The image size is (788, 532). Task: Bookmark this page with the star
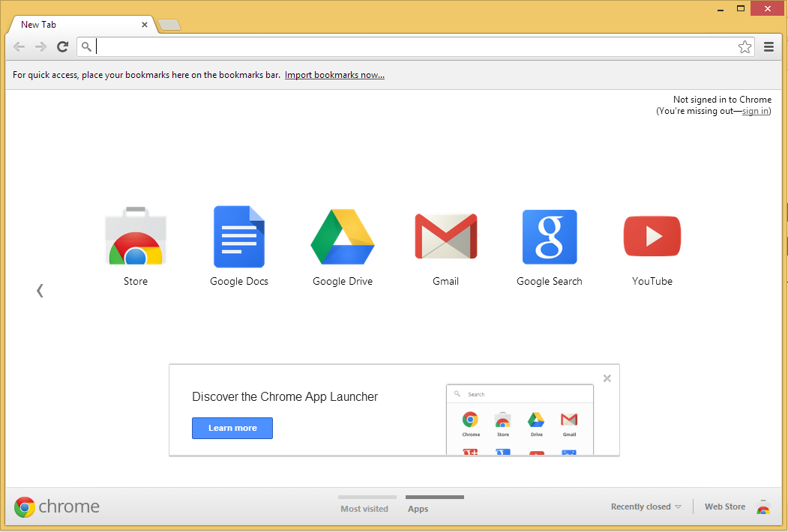pos(745,46)
